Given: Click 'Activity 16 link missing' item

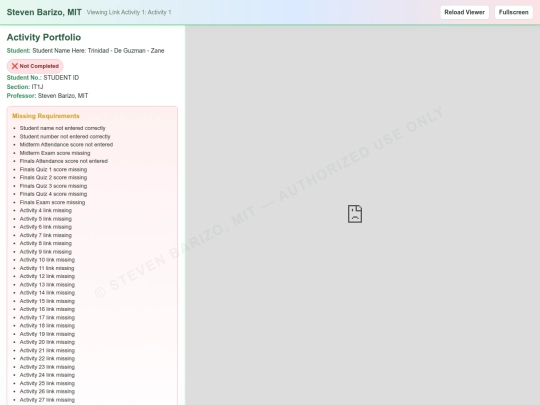Looking at the screenshot, I should point(47,309).
